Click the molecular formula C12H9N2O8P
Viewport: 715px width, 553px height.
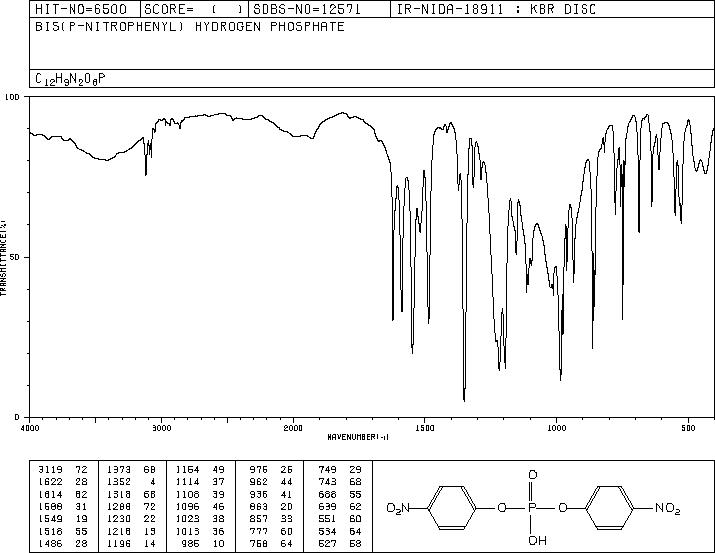tap(70, 79)
